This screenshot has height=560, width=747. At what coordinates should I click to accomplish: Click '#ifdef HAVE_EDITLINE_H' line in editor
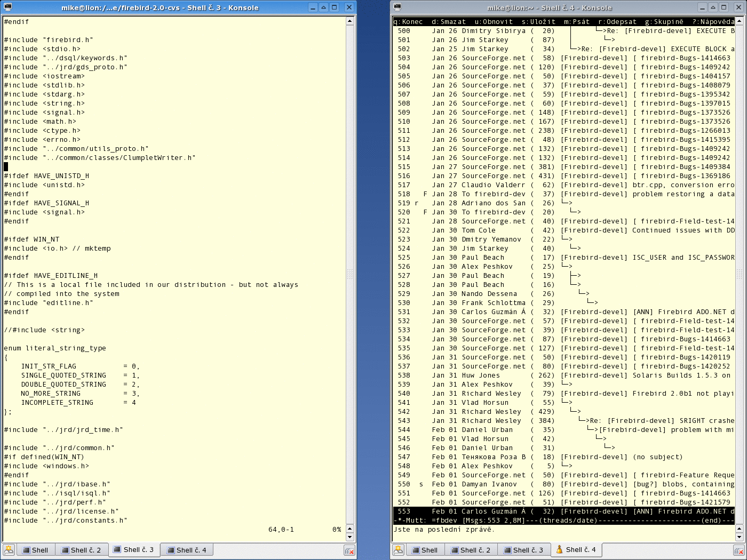coord(51,276)
